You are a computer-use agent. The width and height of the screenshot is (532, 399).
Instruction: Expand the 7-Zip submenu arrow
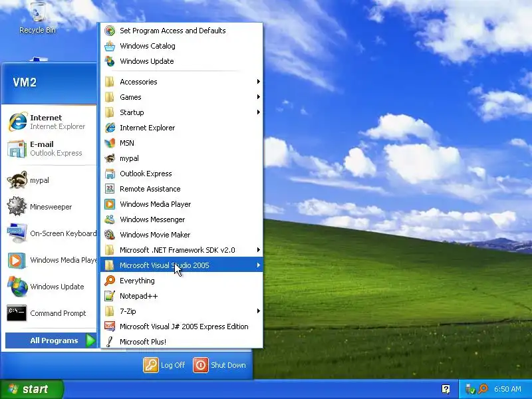258,311
